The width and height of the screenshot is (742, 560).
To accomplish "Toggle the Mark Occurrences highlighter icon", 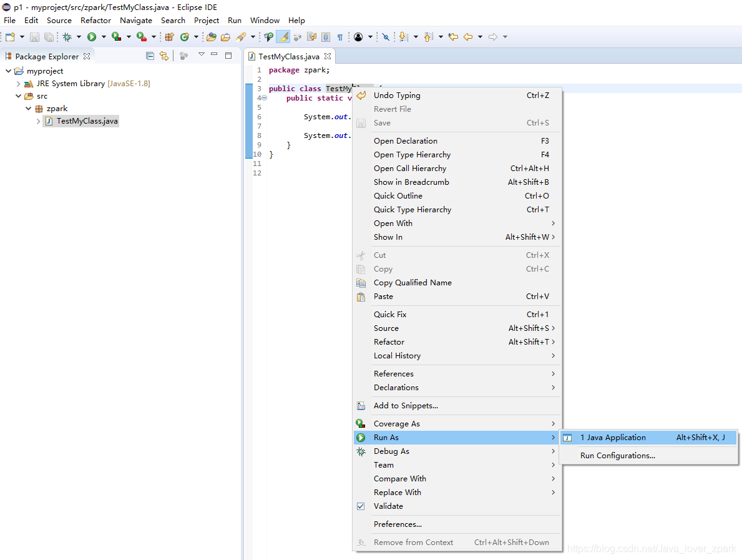I will coord(283,37).
